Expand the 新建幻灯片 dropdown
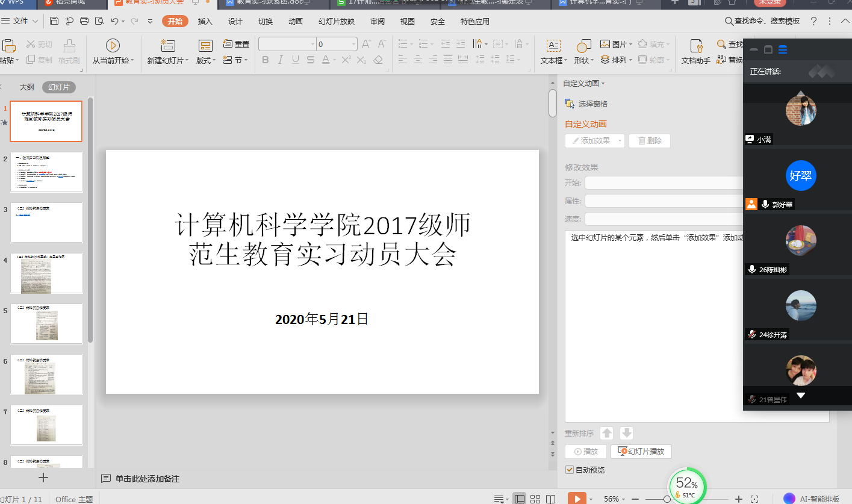This screenshot has width=852, height=504. [x=187, y=60]
